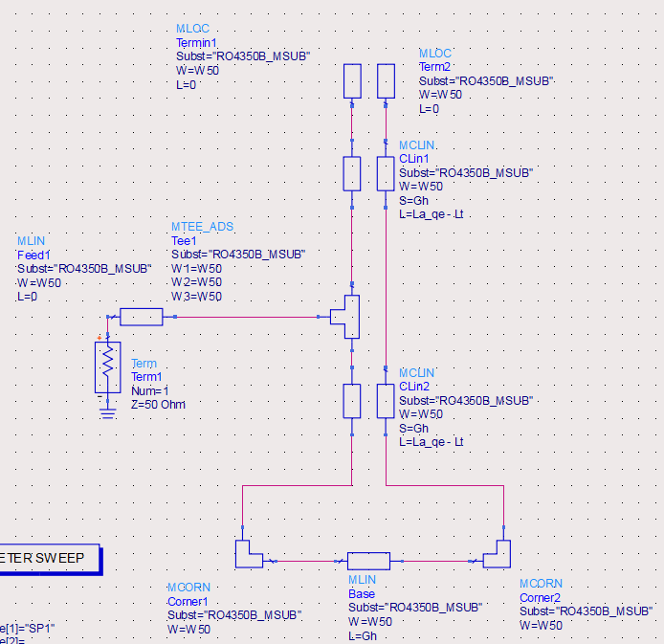Click Term1's Z=50 Ohm parameter
Image resolution: width=664 pixels, height=644 pixels.
pos(159,405)
